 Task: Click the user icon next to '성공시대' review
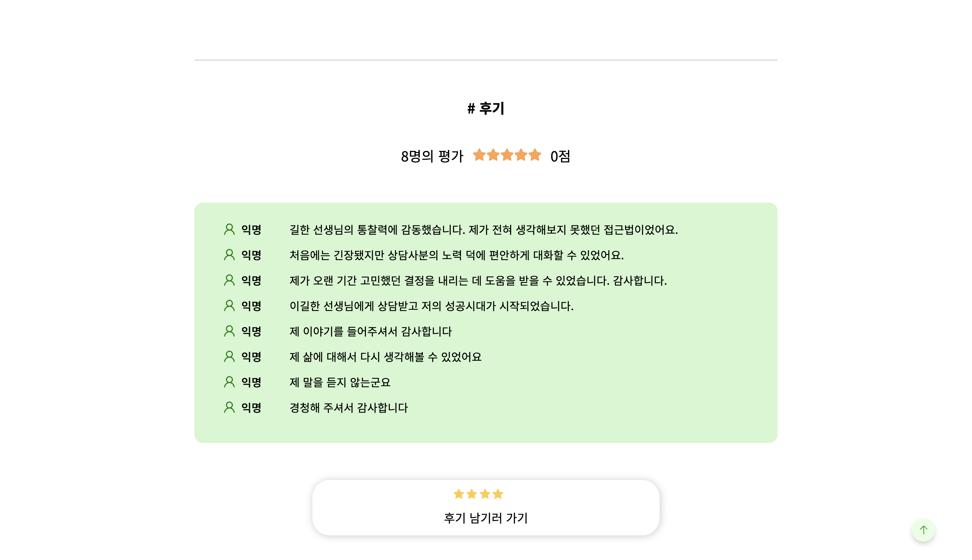(x=229, y=306)
